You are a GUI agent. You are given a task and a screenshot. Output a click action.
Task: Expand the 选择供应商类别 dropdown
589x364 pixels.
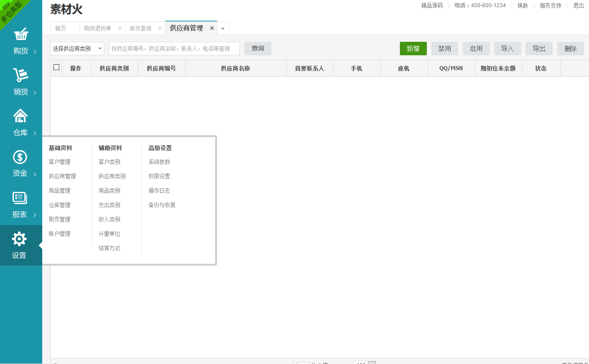pyautogui.click(x=77, y=49)
